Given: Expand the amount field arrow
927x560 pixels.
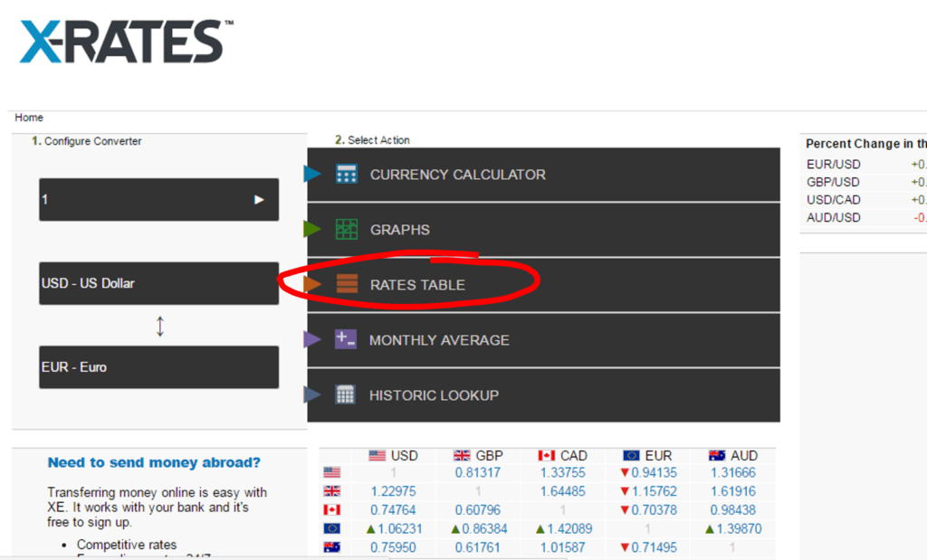Looking at the screenshot, I should tap(259, 199).
